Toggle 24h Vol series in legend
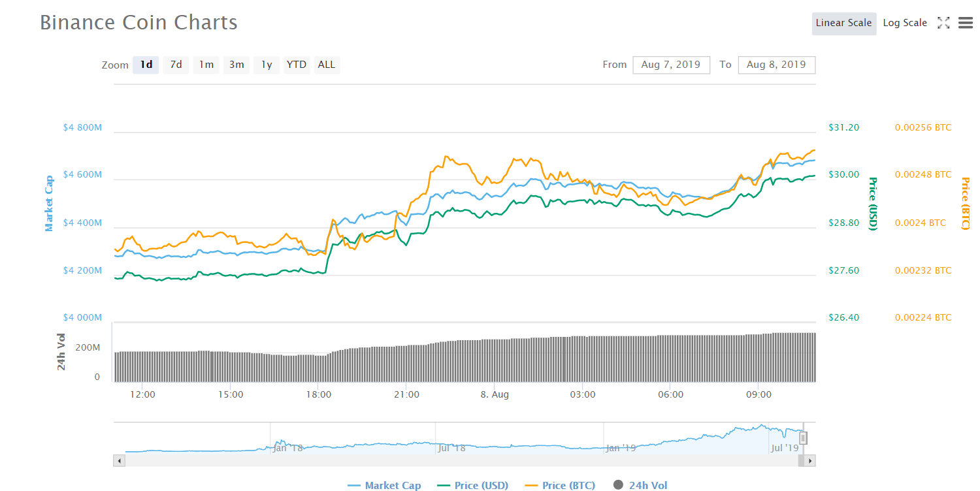Viewport: 980px width, 491px height. [x=640, y=485]
